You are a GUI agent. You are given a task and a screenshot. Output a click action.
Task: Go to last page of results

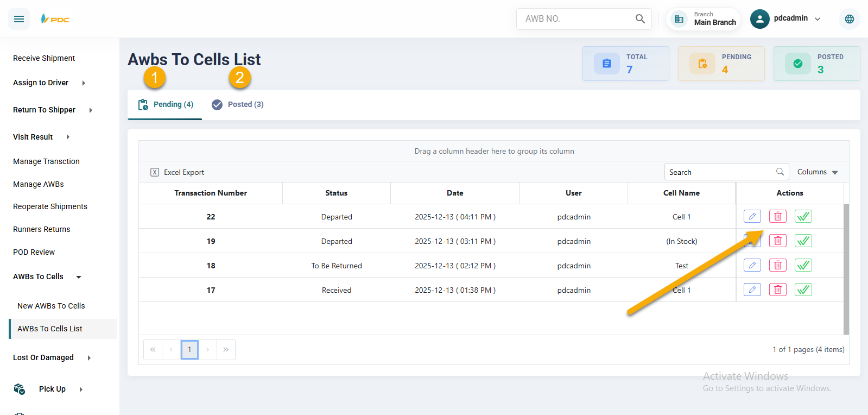tap(226, 349)
